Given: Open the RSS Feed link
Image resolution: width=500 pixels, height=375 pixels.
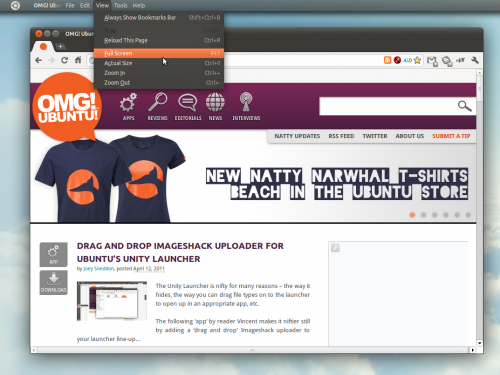Looking at the screenshot, I should tap(341, 136).
